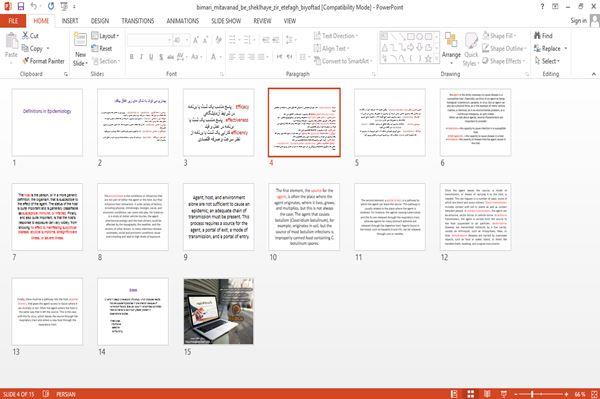Click the Format Painter icon

[x=26, y=61]
